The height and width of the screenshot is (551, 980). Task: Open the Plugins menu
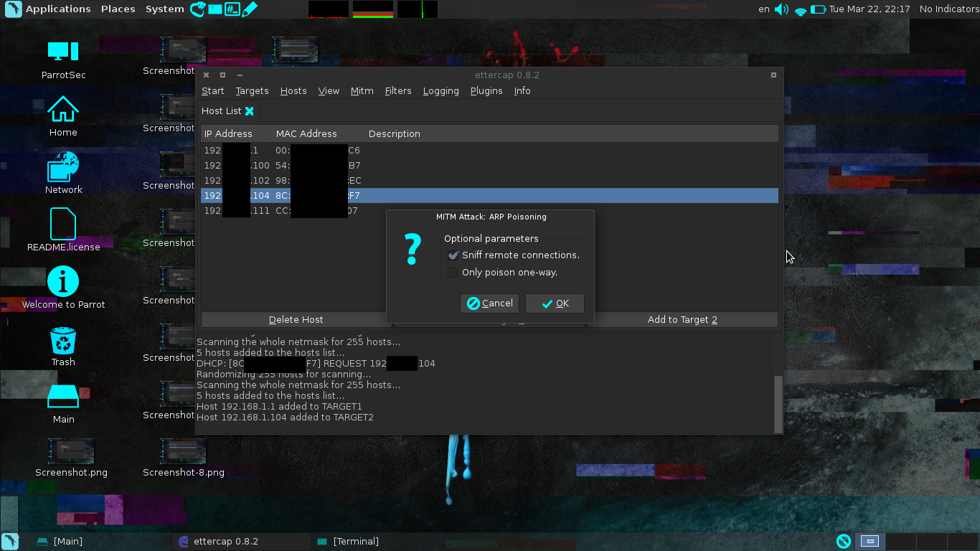(x=486, y=91)
